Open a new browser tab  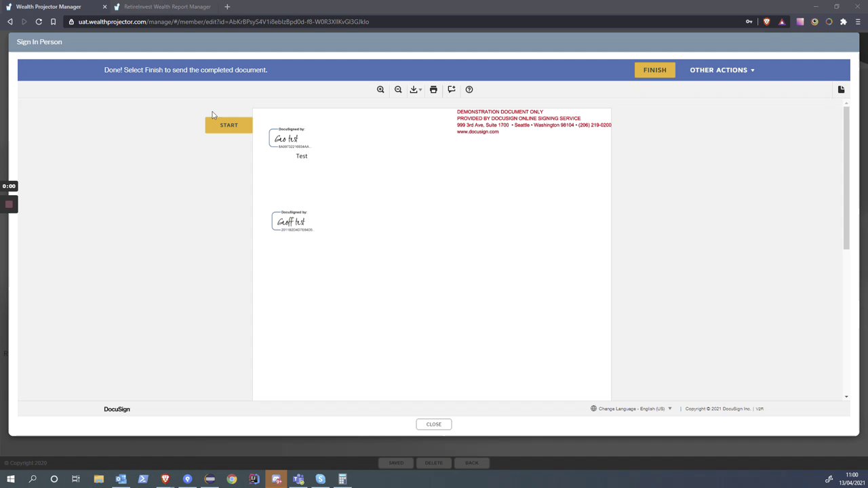(227, 7)
